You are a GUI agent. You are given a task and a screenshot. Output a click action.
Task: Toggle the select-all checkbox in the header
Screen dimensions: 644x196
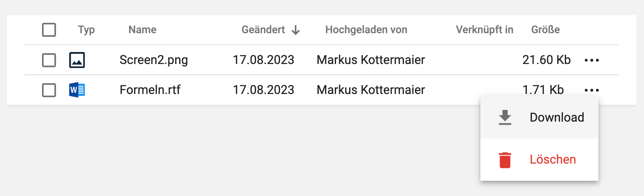pyautogui.click(x=49, y=30)
